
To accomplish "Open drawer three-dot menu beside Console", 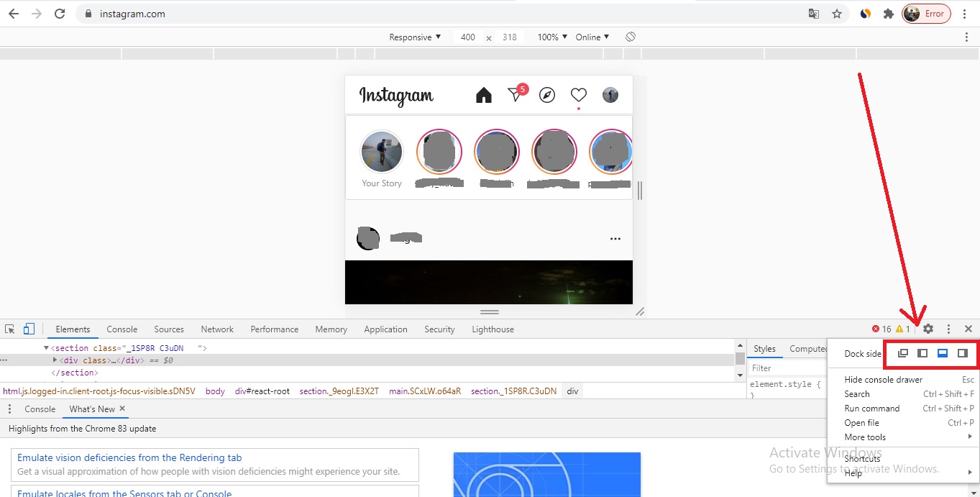I will pyautogui.click(x=10, y=409).
